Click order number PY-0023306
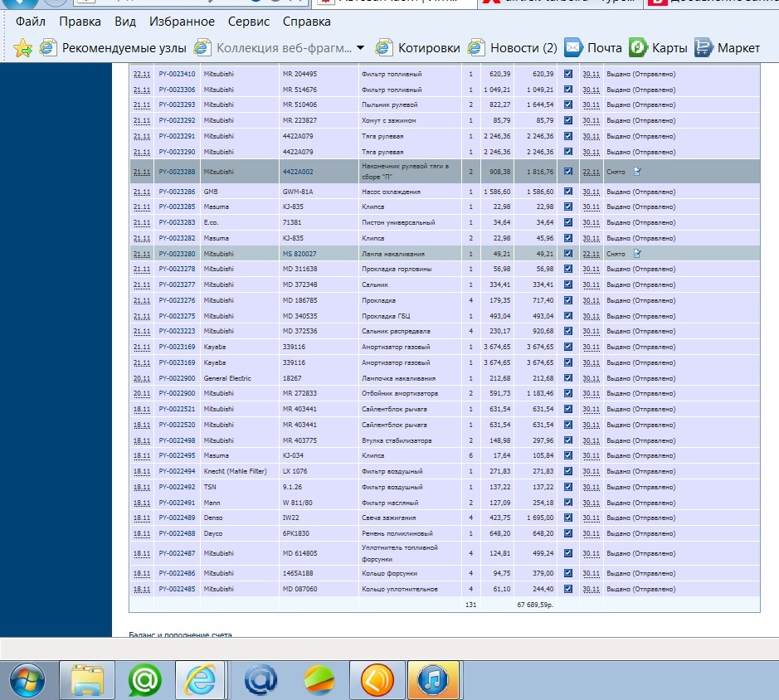The image size is (779, 700). click(177, 90)
